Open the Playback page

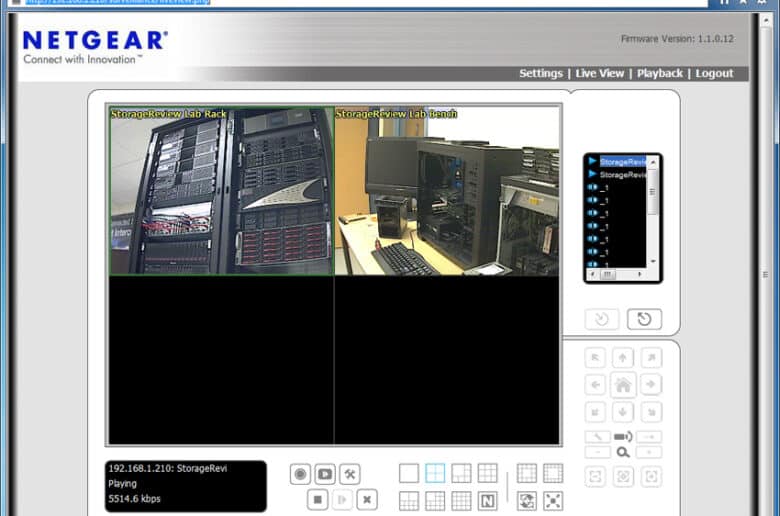click(x=660, y=74)
